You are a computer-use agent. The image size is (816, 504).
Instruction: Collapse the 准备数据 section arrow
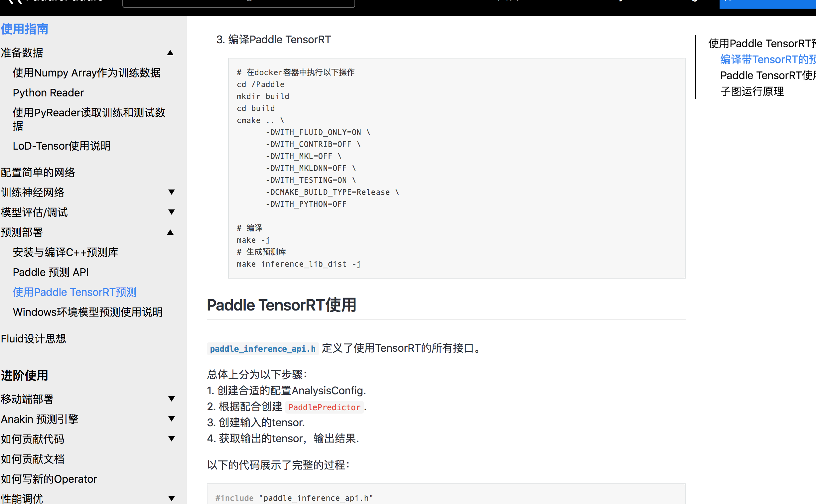click(x=170, y=53)
